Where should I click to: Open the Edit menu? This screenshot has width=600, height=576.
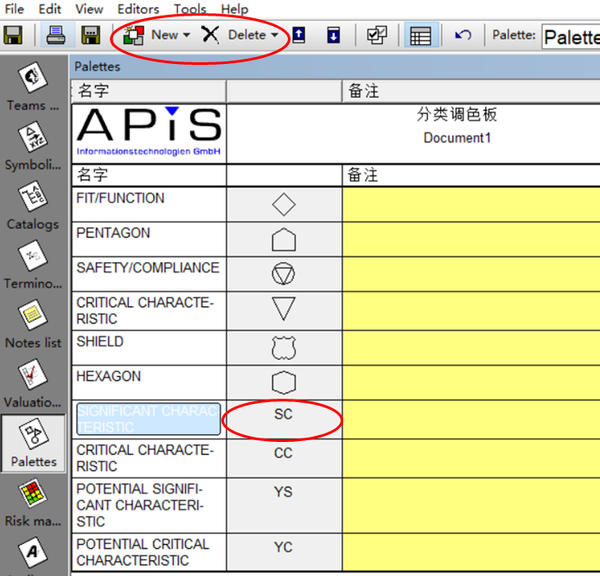[50, 8]
